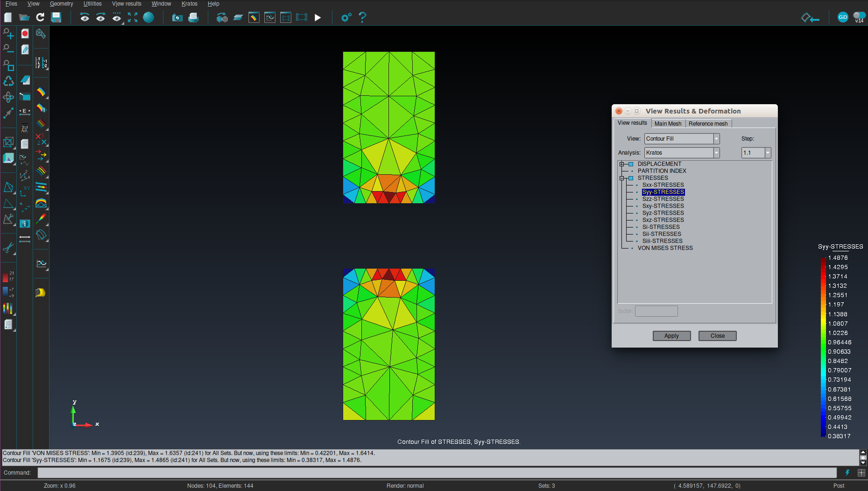Viewport: 868px width, 491px height.
Task: Click the red record dot icon
Action: coord(25,34)
